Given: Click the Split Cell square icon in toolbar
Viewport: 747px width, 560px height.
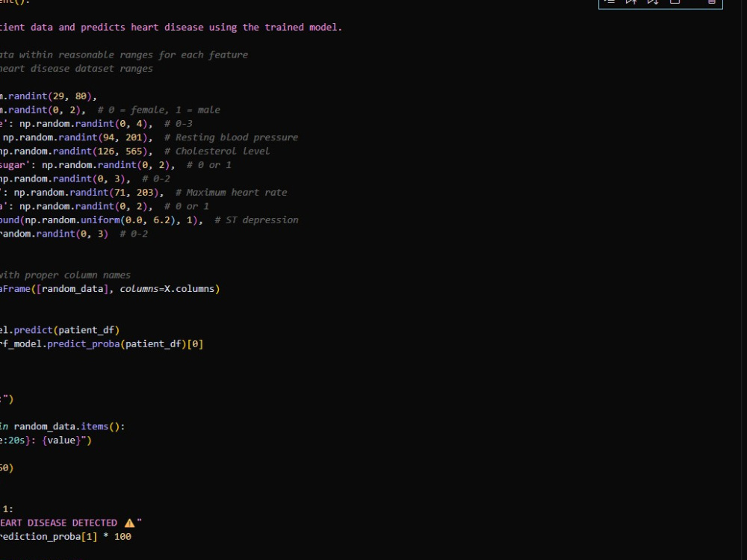Looking at the screenshot, I should pyautogui.click(x=675, y=2).
